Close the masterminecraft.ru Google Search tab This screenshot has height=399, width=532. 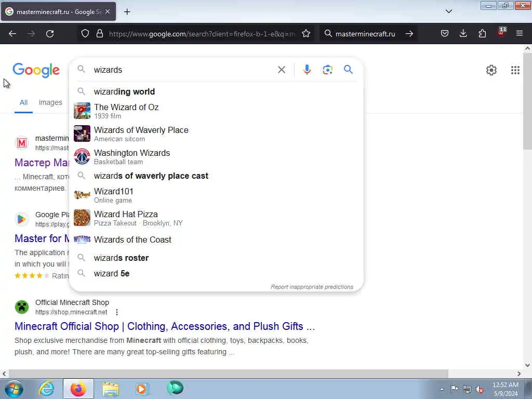(x=108, y=11)
